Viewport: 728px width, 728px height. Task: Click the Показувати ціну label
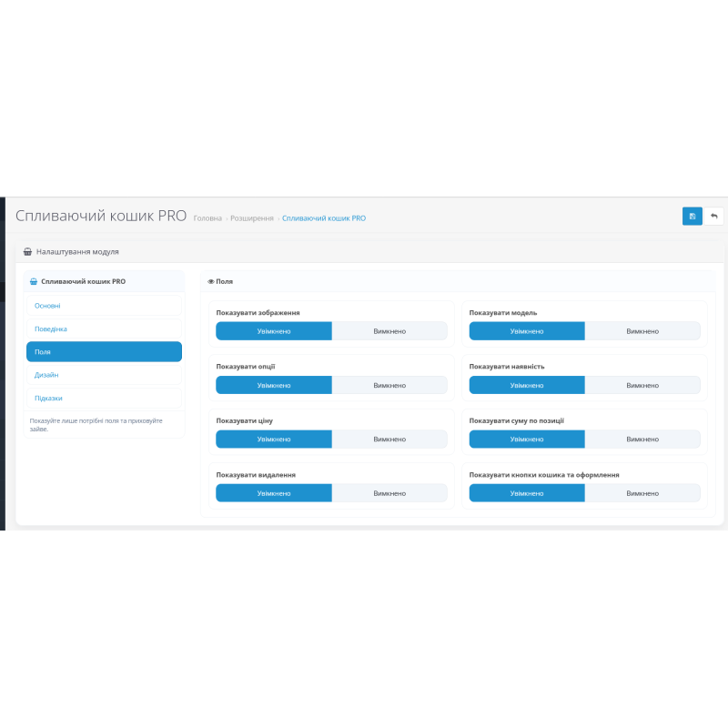244,420
